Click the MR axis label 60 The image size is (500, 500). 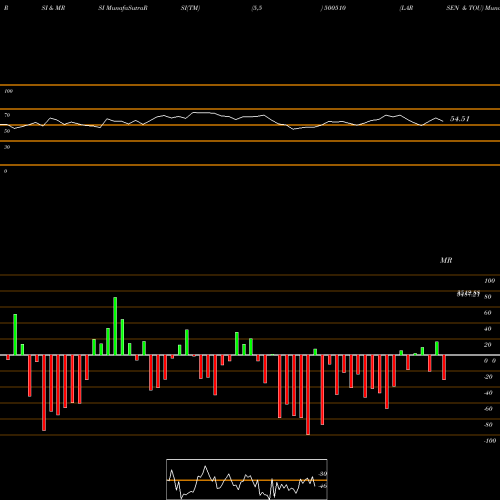[x=488, y=313]
